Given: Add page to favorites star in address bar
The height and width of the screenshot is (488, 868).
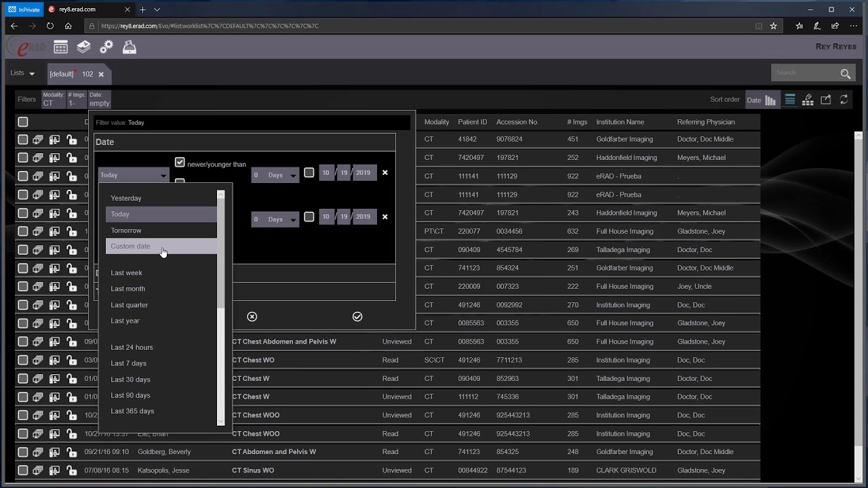Looking at the screenshot, I should [774, 26].
